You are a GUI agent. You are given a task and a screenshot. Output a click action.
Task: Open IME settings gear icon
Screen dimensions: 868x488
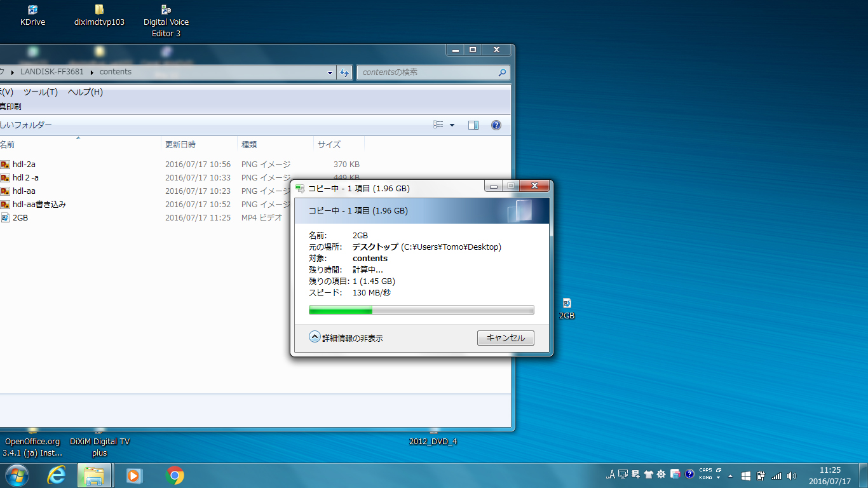click(x=661, y=474)
